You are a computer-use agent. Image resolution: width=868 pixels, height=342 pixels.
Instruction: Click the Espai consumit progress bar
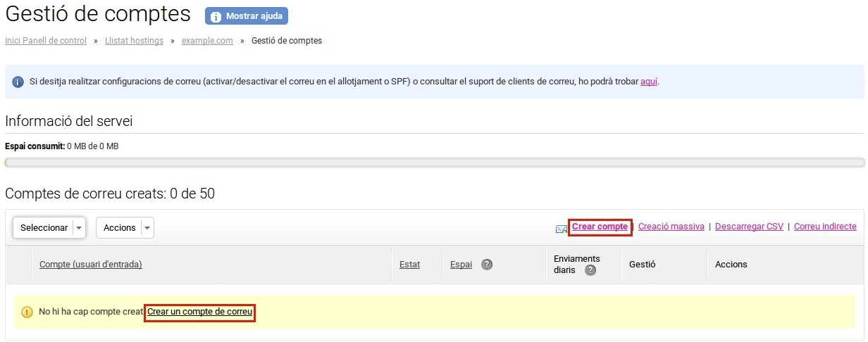point(435,163)
